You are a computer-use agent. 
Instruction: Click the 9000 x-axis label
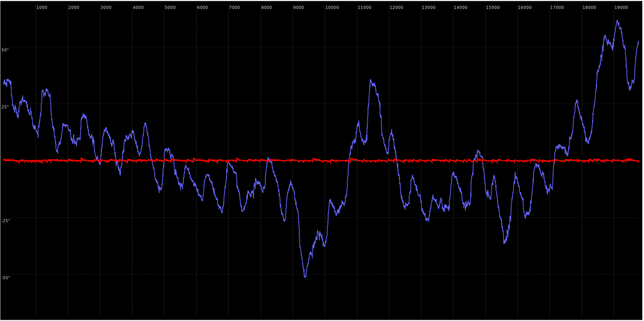click(x=299, y=8)
